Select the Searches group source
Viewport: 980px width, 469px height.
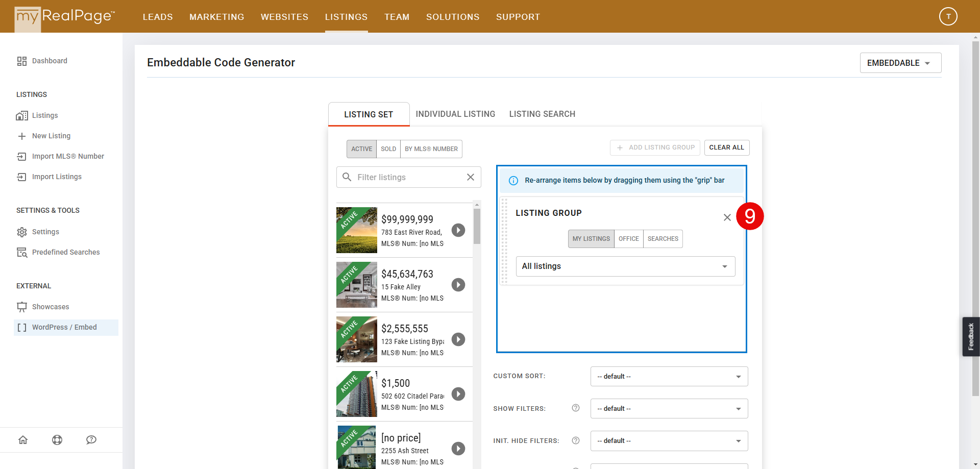pyautogui.click(x=663, y=239)
